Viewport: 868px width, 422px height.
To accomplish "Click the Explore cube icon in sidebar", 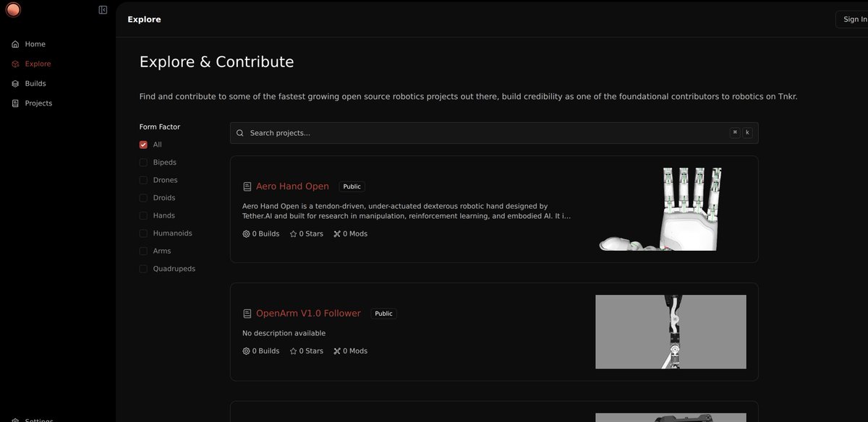I will 15,64.
